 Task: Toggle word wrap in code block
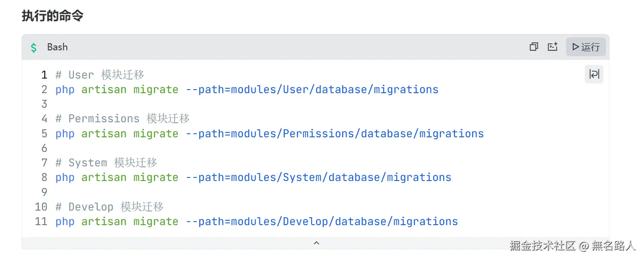594,74
